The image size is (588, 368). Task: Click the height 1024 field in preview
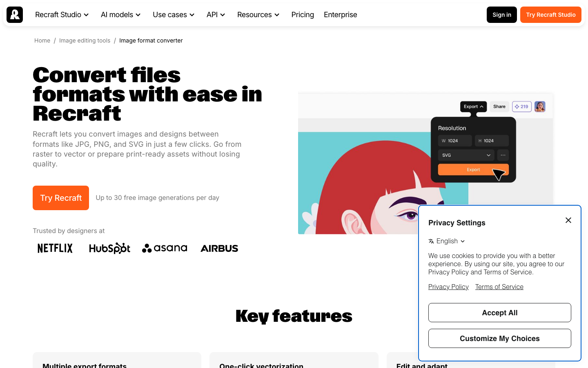pyautogui.click(x=492, y=141)
